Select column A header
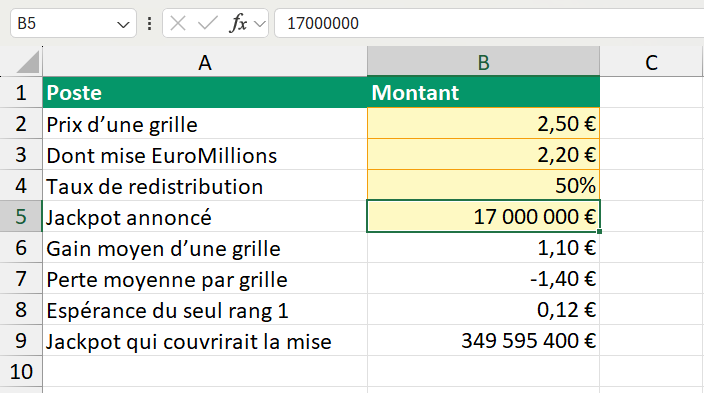 point(205,62)
